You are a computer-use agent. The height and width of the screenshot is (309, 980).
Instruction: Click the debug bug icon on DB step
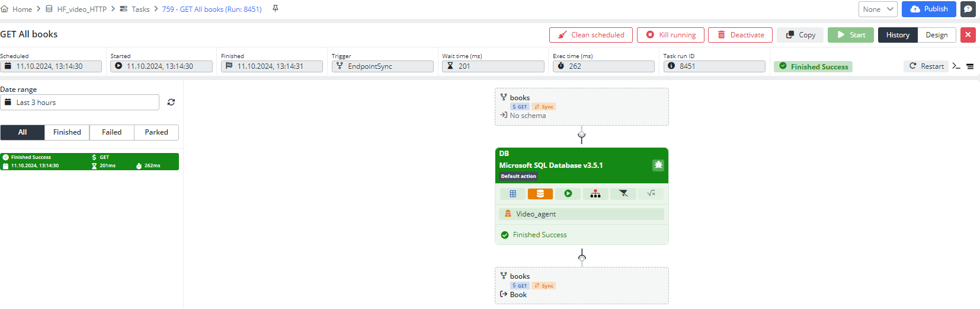pyautogui.click(x=658, y=165)
